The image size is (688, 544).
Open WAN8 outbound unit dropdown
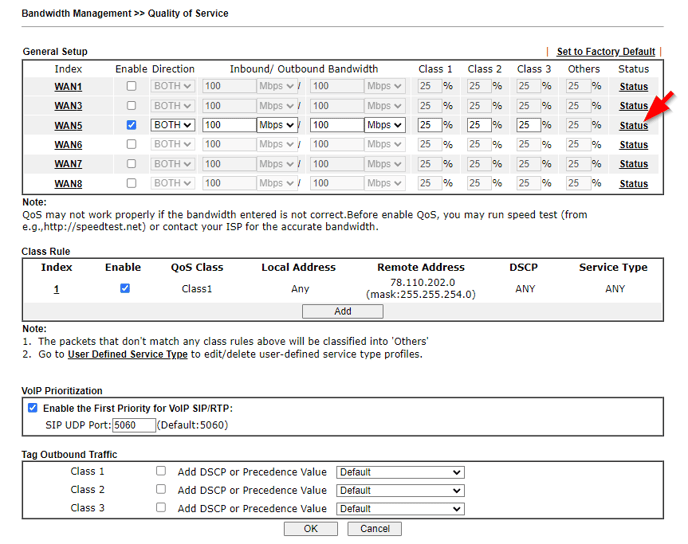point(385,183)
